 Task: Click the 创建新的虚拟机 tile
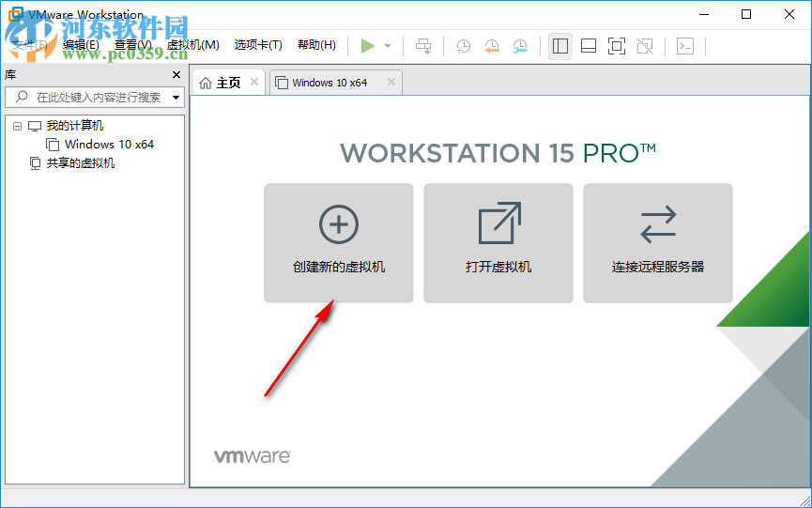click(339, 243)
